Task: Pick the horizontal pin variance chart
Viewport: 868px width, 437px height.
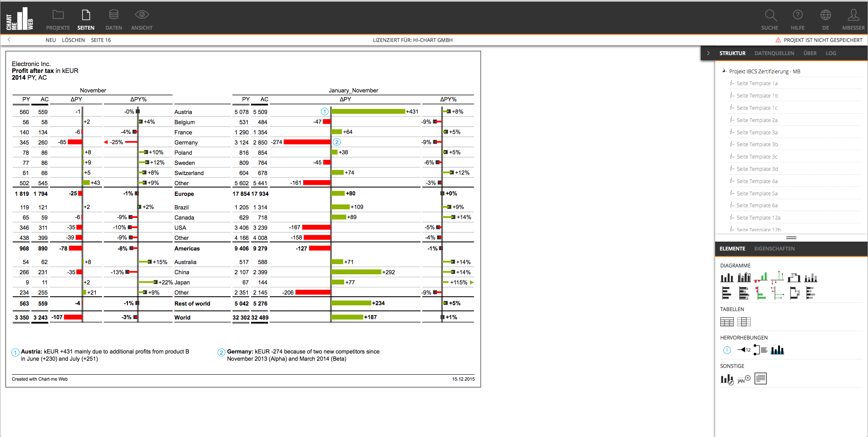Action: coord(777,293)
